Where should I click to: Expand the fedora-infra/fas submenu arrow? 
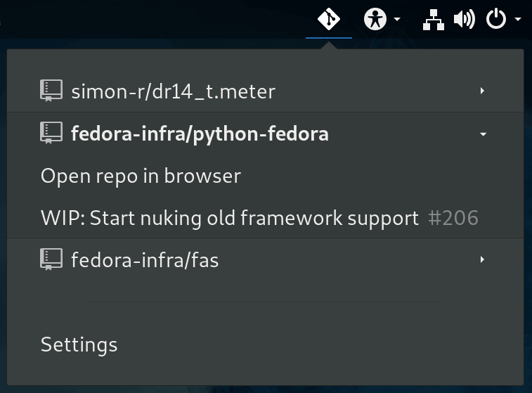click(482, 260)
